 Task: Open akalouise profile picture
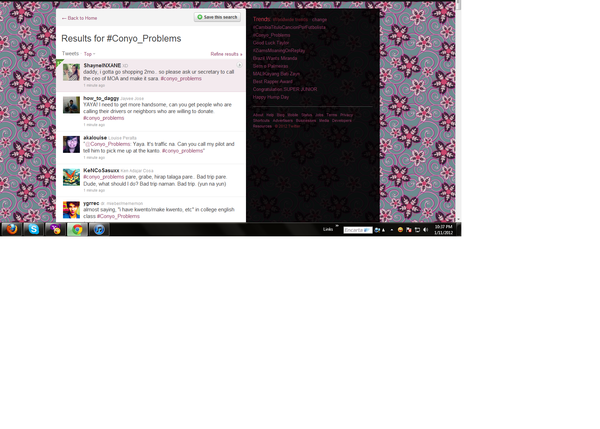coord(71,144)
